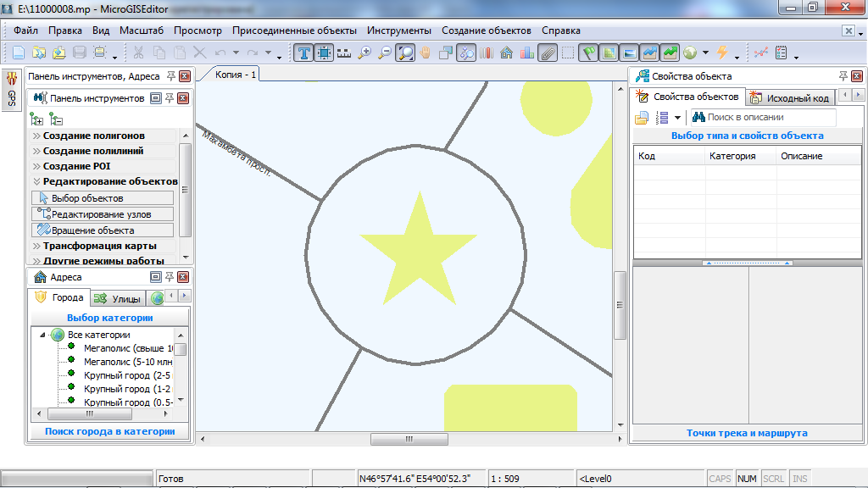Select the pan hand tool

pyautogui.click(x=426, y=53)
